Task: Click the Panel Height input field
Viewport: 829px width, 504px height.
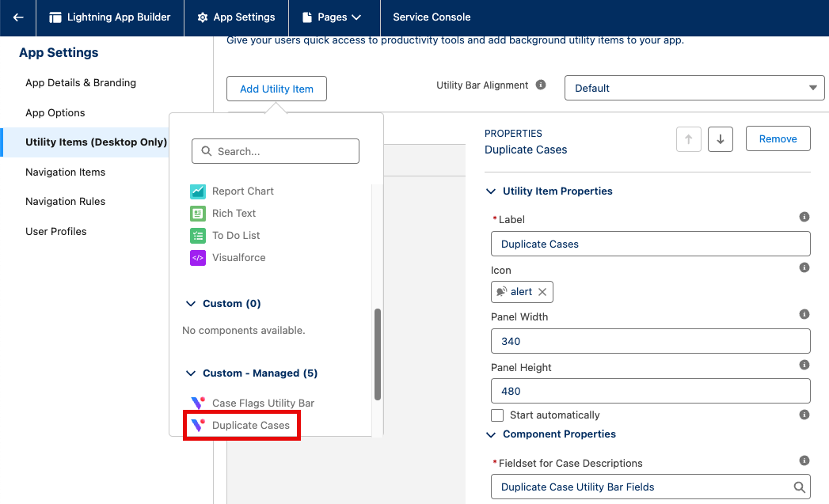Action: pos(650,391)
